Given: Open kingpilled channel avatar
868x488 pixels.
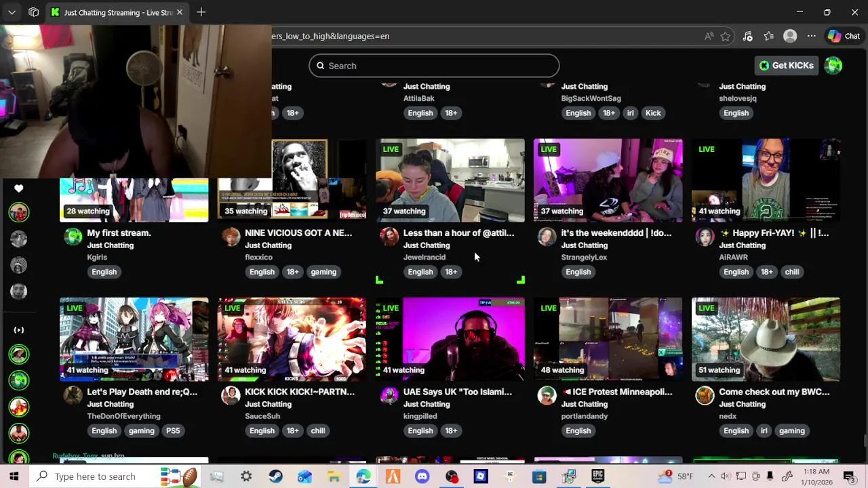Looking at the screenshot, I should [389, 395].
